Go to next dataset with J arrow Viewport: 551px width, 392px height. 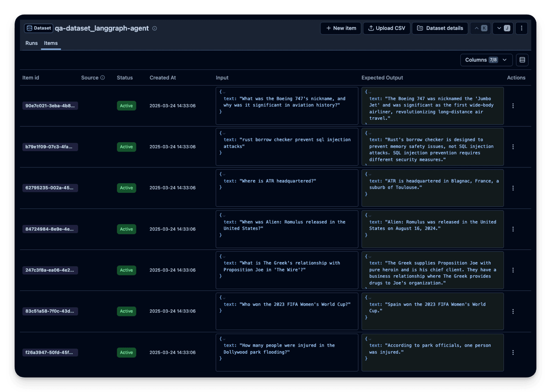click(503, 28)
